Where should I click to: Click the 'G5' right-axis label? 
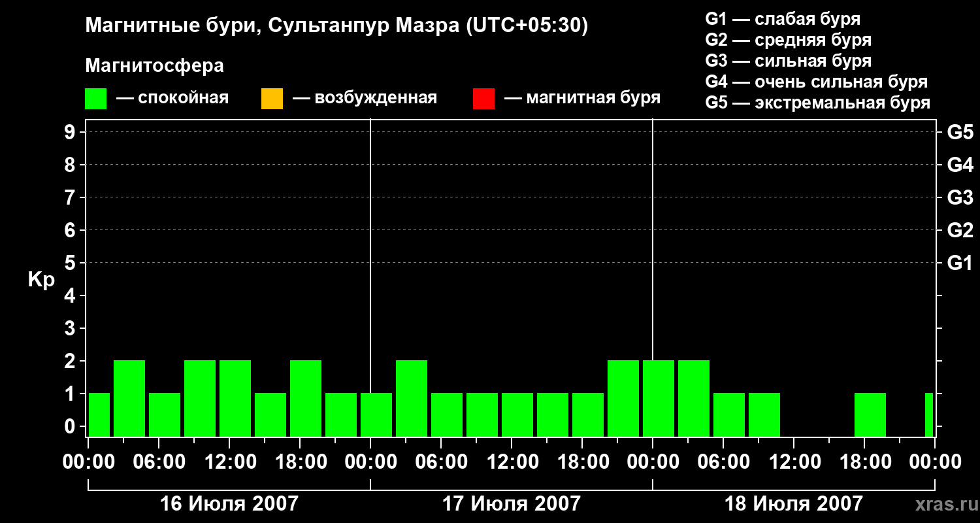[960, 133]
